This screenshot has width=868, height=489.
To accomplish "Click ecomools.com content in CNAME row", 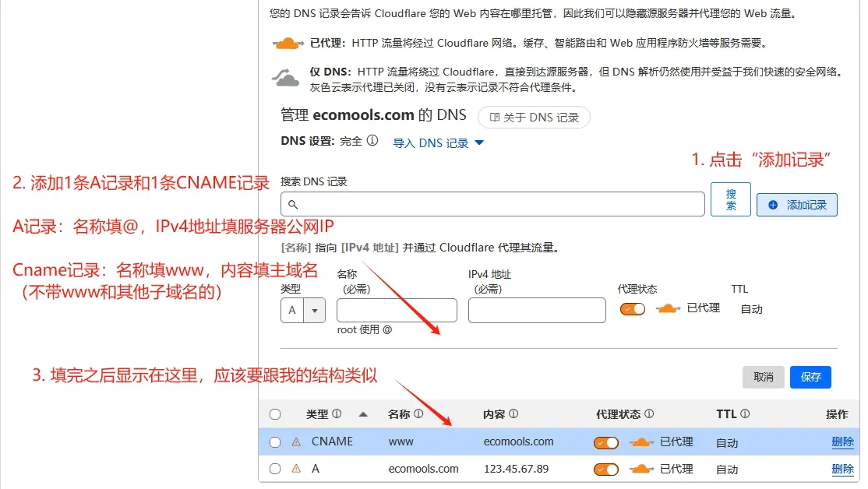I will (518, 442).
